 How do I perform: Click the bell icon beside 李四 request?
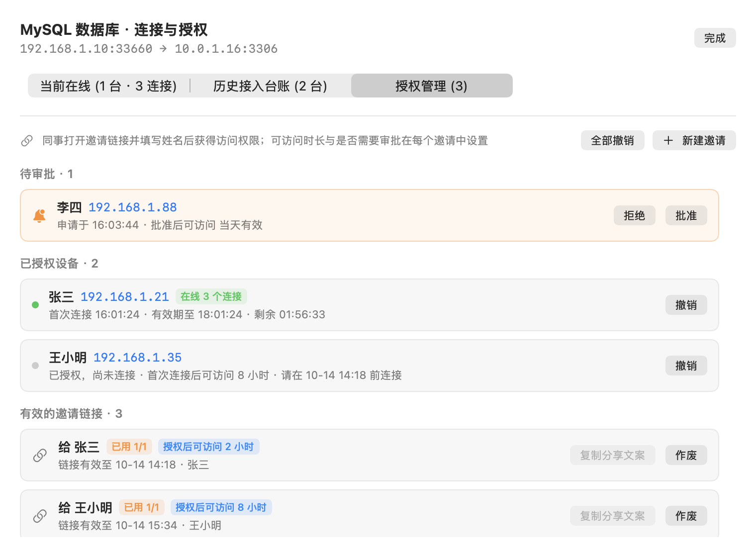tap(39, 215)
